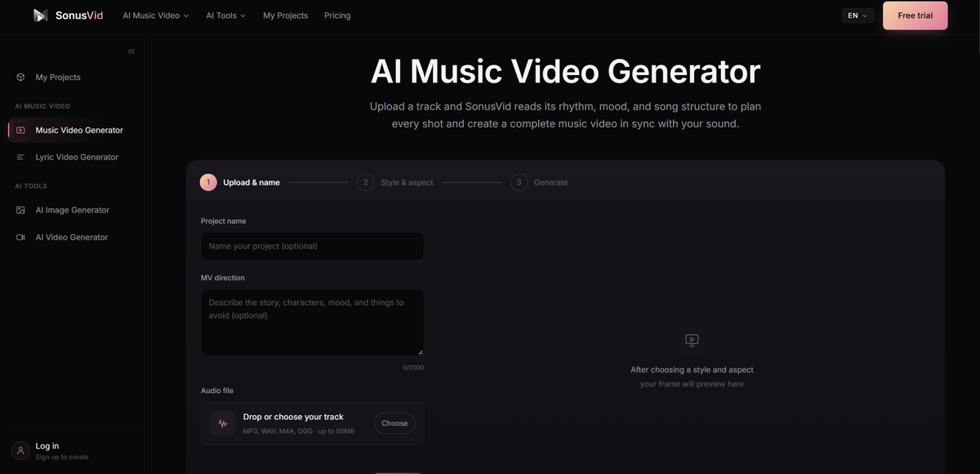Click the Audio file label
This screenshot has width=980, height=474.
click(x=217, y=391)
